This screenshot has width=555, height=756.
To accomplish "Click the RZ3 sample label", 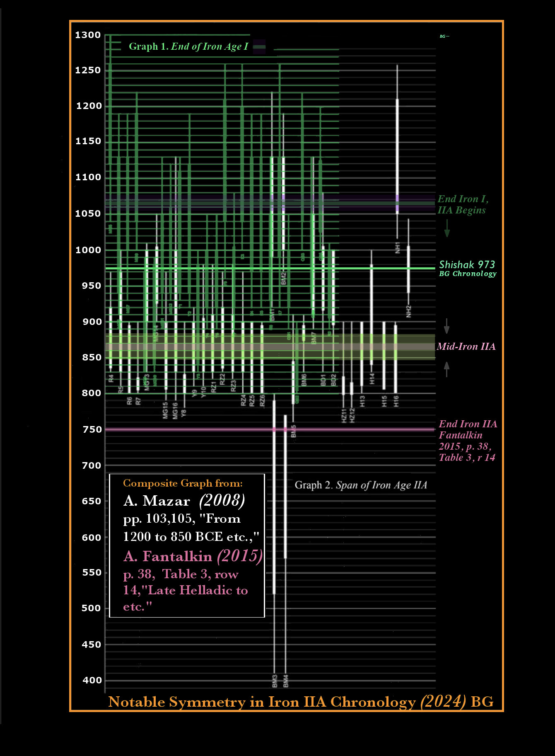I will [233, 386].
